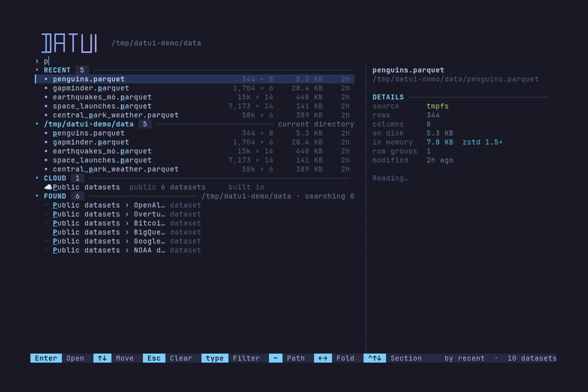Image resolution: width=588 pixels, height=392 pixels.
Task: Click the filter prompt containing 'p'
Action: [x=195, y=61]
